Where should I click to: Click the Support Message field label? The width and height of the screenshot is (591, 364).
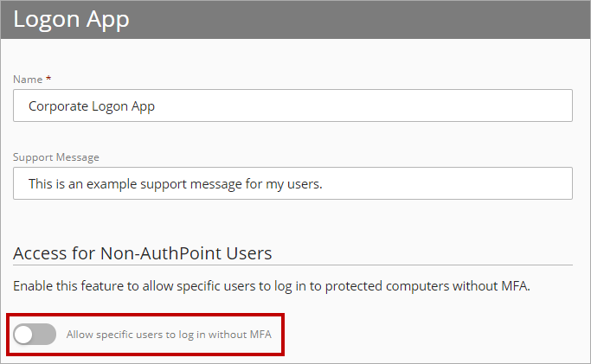[56, 156]
